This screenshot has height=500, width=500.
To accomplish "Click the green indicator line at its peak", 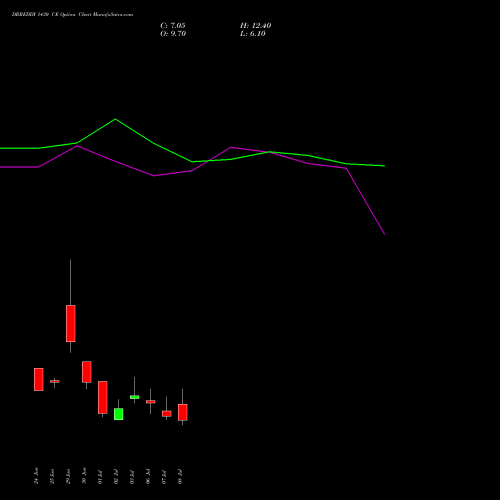I will tap(115, 119).
